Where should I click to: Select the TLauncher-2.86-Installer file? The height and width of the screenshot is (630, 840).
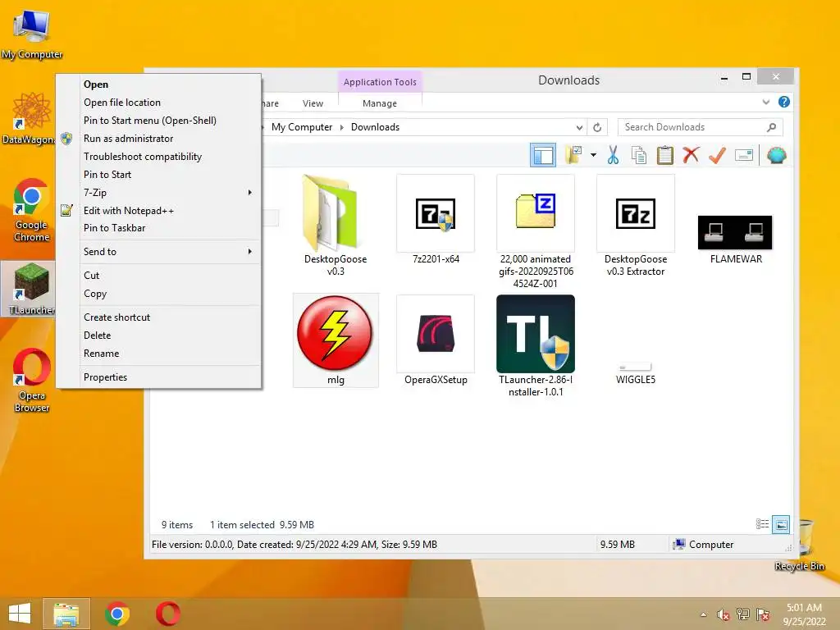[x=535, y=346]
